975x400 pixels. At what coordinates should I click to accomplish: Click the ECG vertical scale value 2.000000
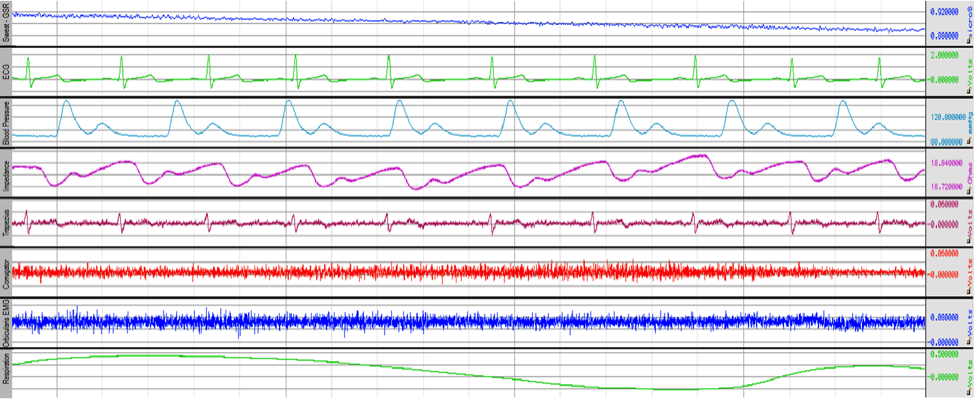tap(943, 56)
